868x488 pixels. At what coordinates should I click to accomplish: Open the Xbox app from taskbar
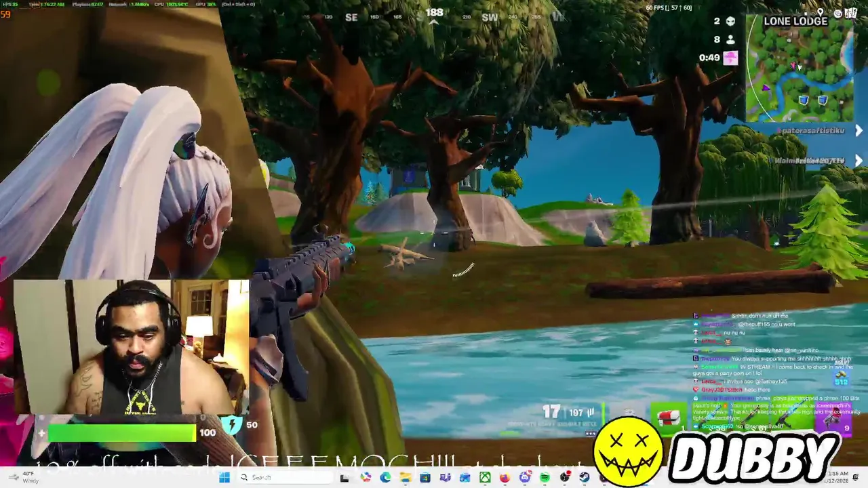485,478
